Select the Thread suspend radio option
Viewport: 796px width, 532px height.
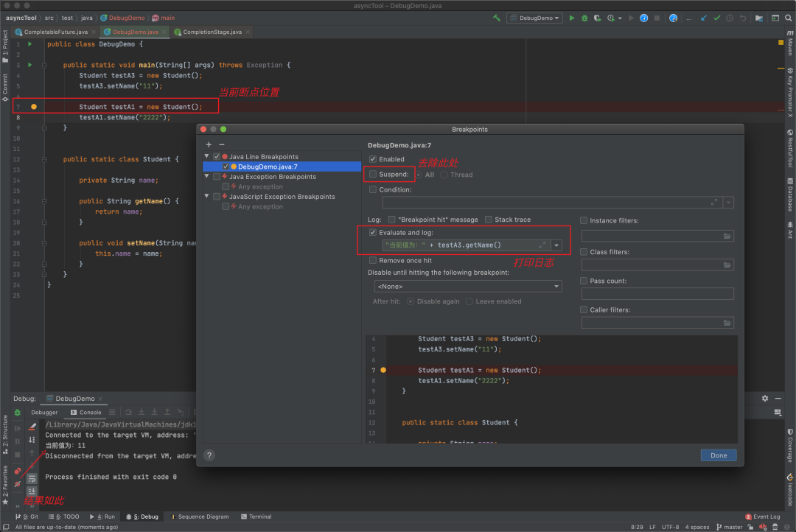445,175
